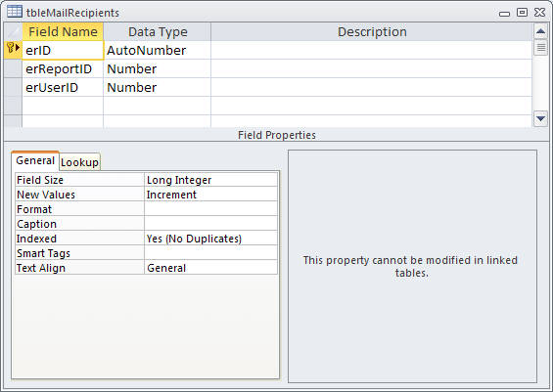Select the General properties tab
The image size is (553, 392).
coord(35,160)
